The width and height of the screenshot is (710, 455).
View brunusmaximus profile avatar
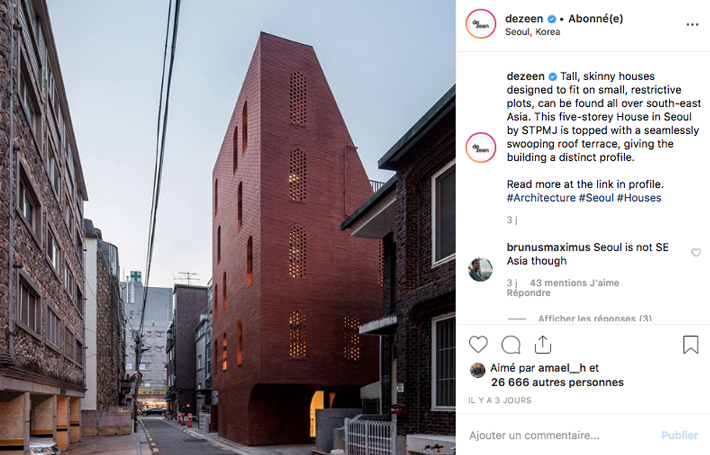click(x=480, y=269)
